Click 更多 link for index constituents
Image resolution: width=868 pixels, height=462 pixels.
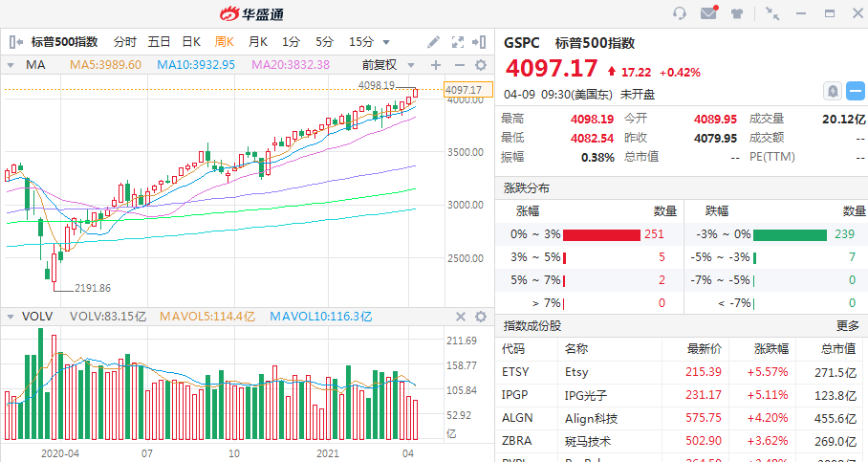(848, 326)
